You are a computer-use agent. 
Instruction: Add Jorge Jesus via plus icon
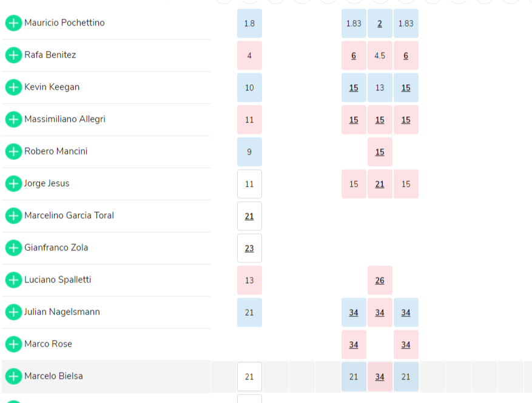[x=13, y=184]
